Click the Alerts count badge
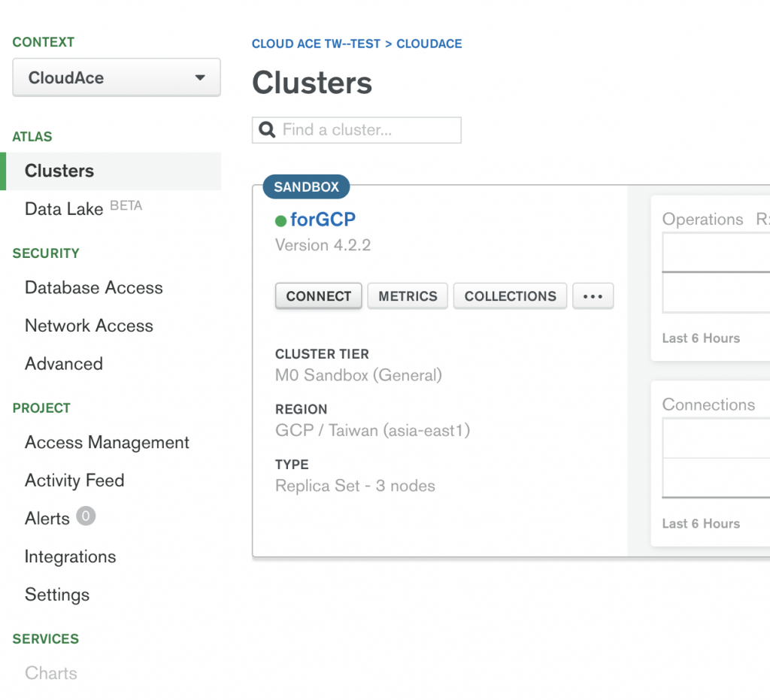Viewport: 770px width, 700px height. coord(86,516)
